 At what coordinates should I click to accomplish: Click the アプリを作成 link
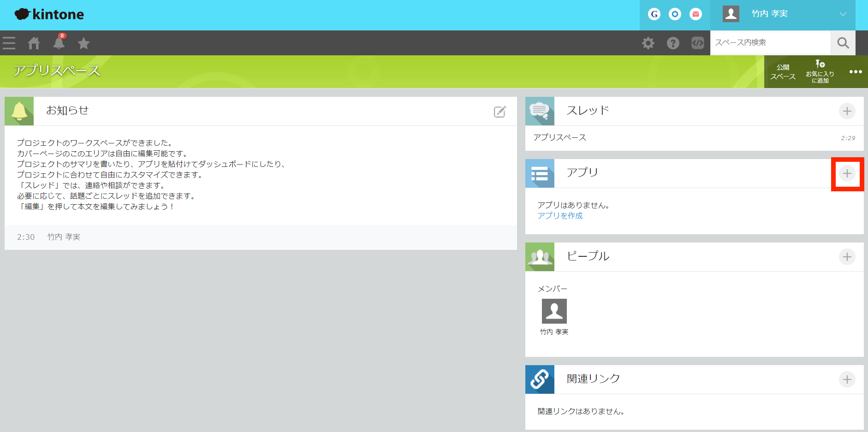click(x=559, y=215)
